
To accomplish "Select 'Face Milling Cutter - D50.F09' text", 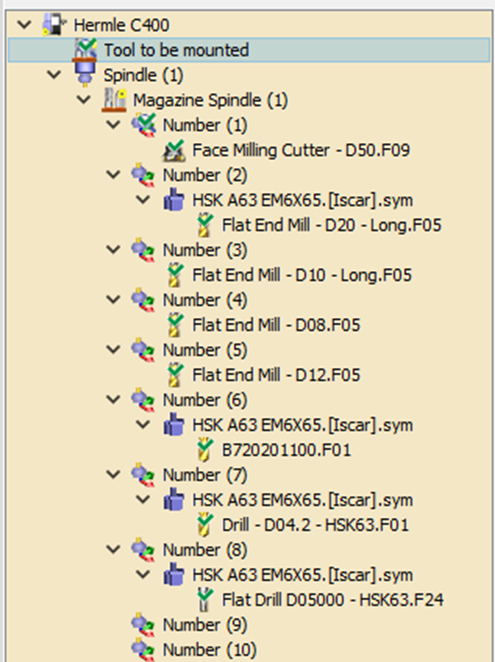I will [x=301, y=150].
